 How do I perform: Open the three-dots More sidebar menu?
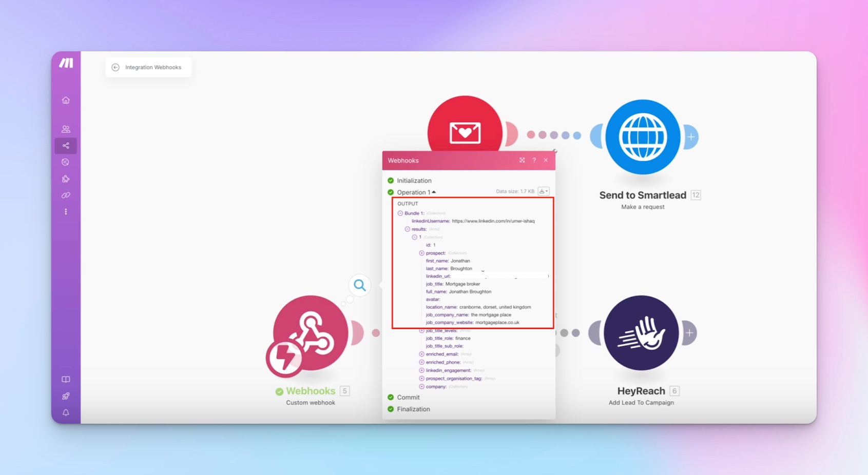tap(66, 212)
